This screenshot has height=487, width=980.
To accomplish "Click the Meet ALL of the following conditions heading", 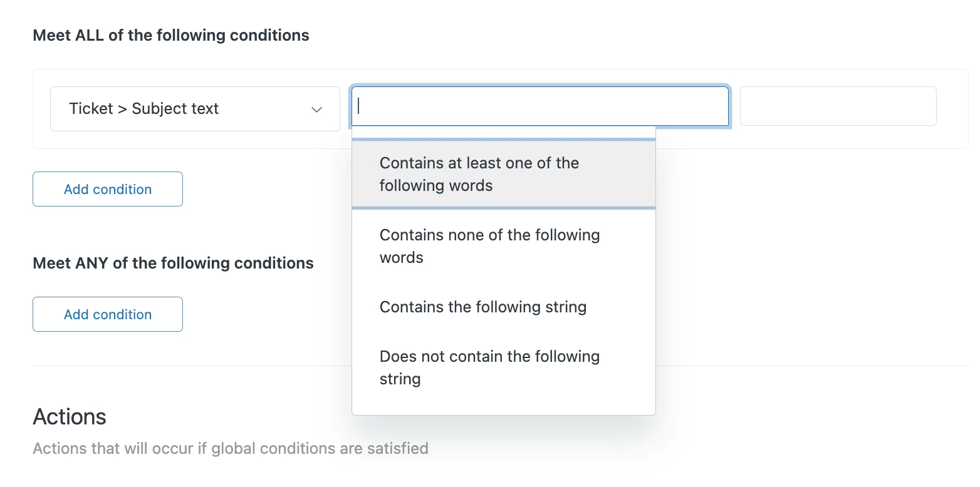I will point(171,35).
